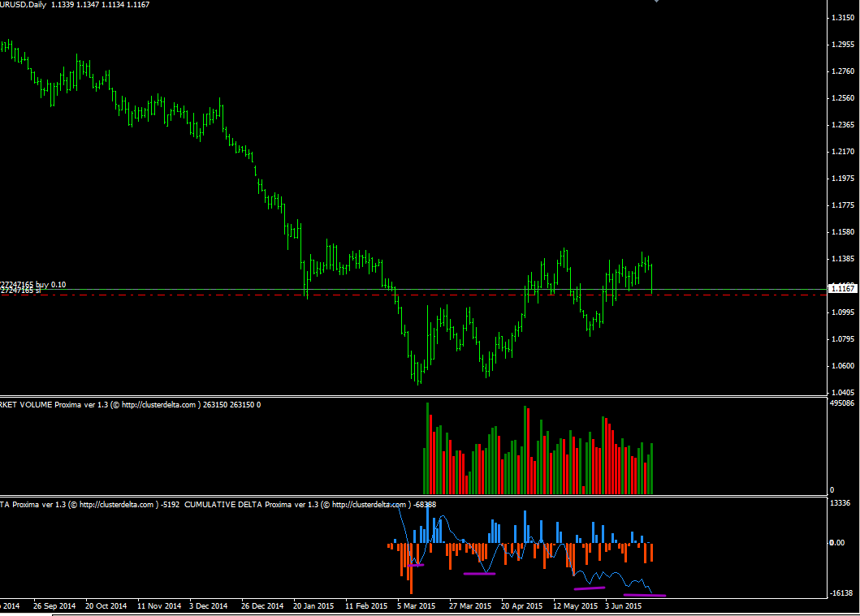Screen dimensions: 860x616
Task: Click the highlighted current price tag 1.1167
Action: (843, 288)
